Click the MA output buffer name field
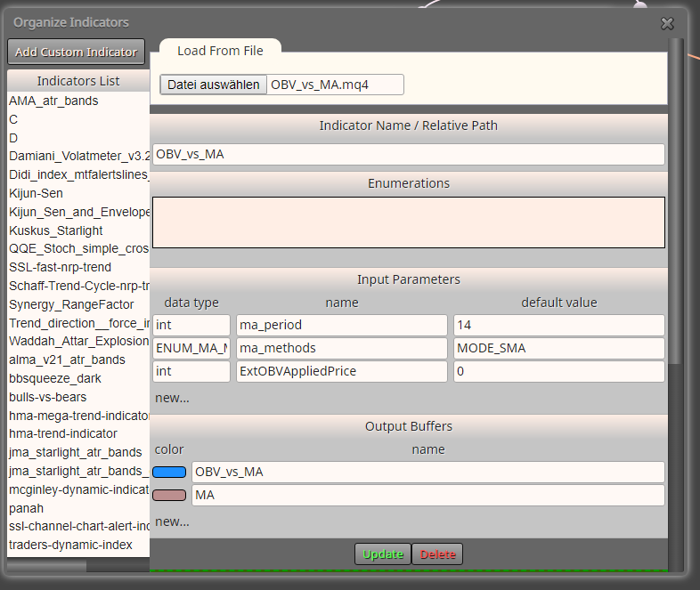Image resolution: width=700 pixels, height=590 pixels. tap(428, 495)
